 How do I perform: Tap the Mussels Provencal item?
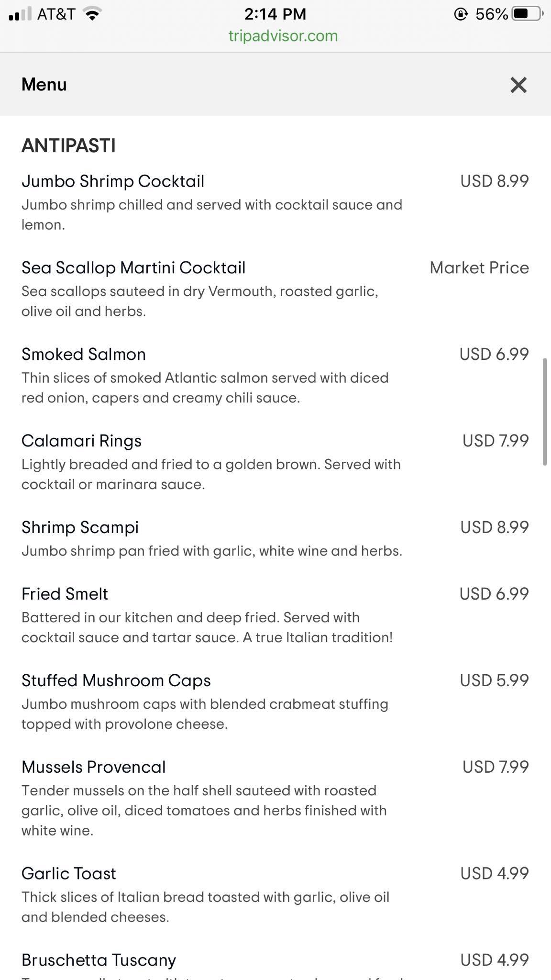(94, 767)
